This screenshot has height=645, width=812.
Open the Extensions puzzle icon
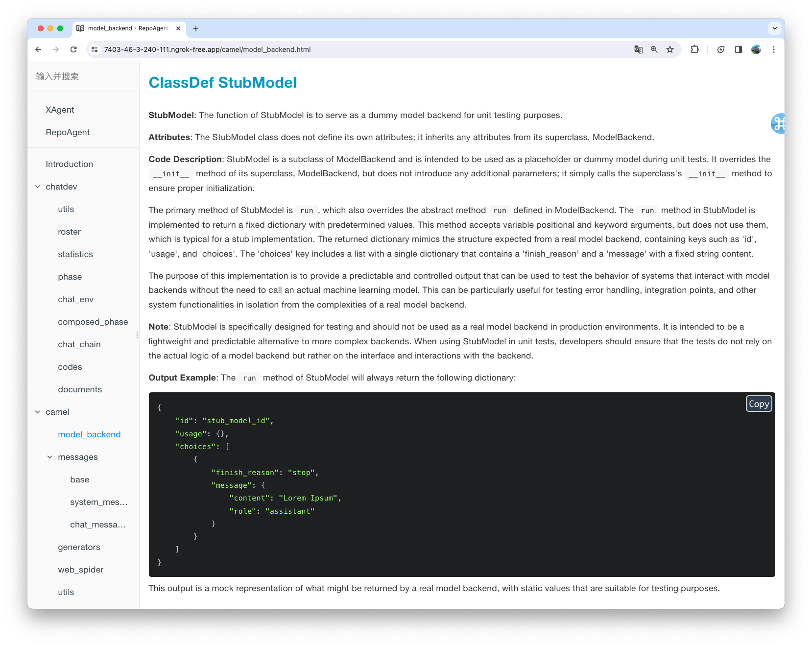(x=694, y=49)
